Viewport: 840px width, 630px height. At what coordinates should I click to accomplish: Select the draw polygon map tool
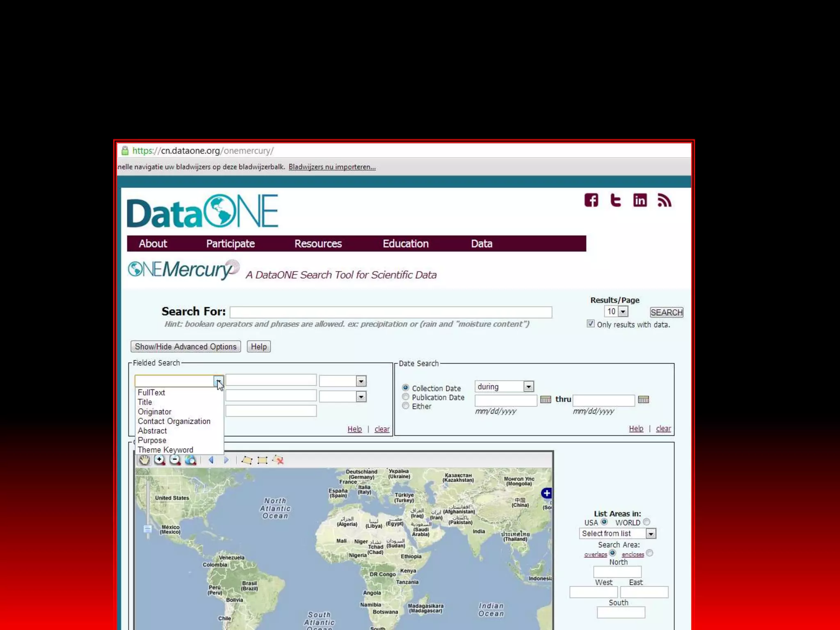[247, 460]
